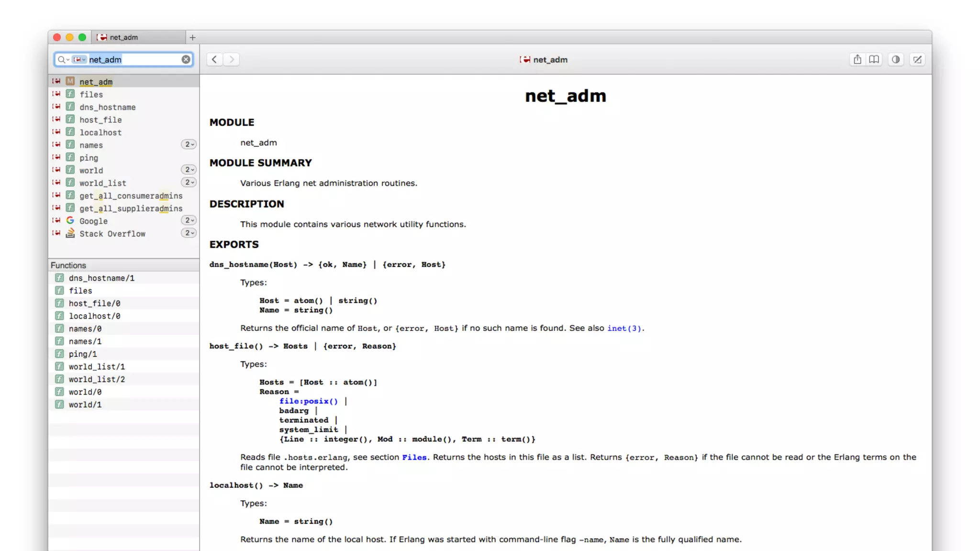
Task: Open the Erlang docset filter dropdown
Action: pos(79,59)
